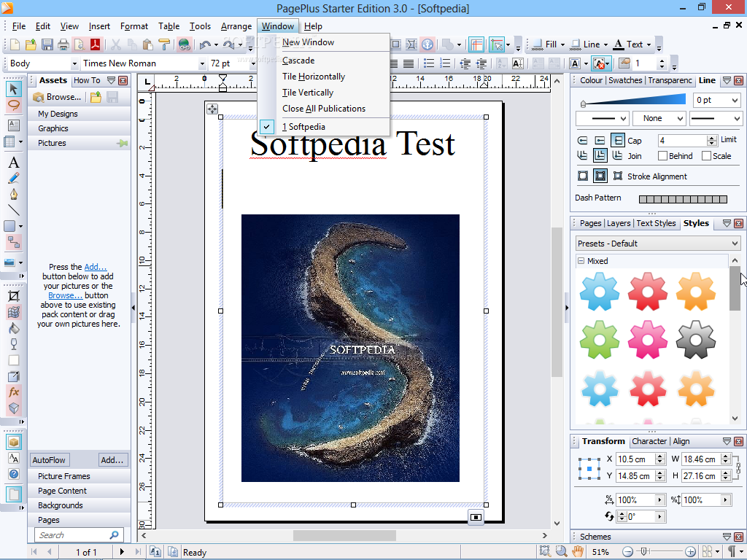Click the zoom in plus icon
The image size is (747, 560).
click(690, 552)
